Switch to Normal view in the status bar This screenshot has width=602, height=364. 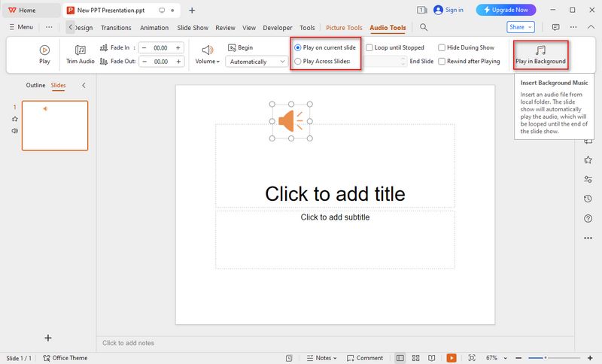pos(400,358)
